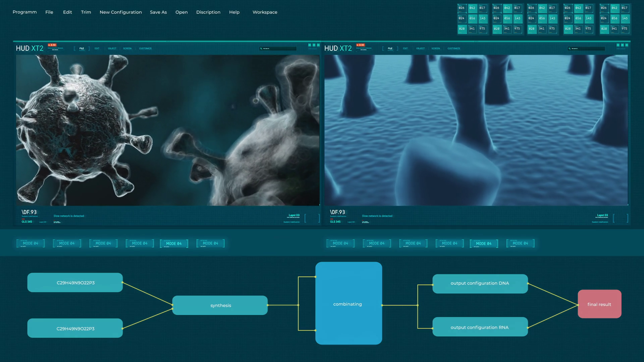Click the 975 tile in the rightmost number grid
Image resolution: width=644 pixels, height=362 pixels.
pos(625,29)
